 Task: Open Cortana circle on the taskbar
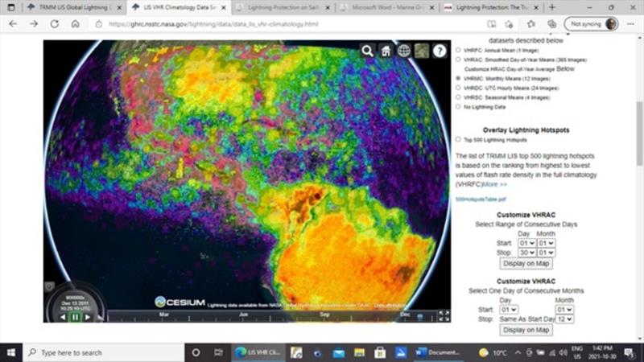coord(196,352)
